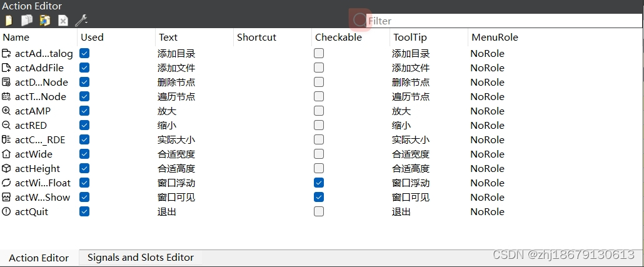Click ToolTip cell 合适宽度
Viewport: 644px width, 267px height.
[x=411, y=154]
